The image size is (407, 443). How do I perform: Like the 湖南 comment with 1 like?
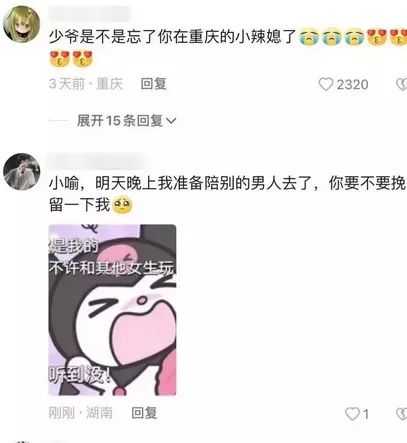click(x=352, y=414)
